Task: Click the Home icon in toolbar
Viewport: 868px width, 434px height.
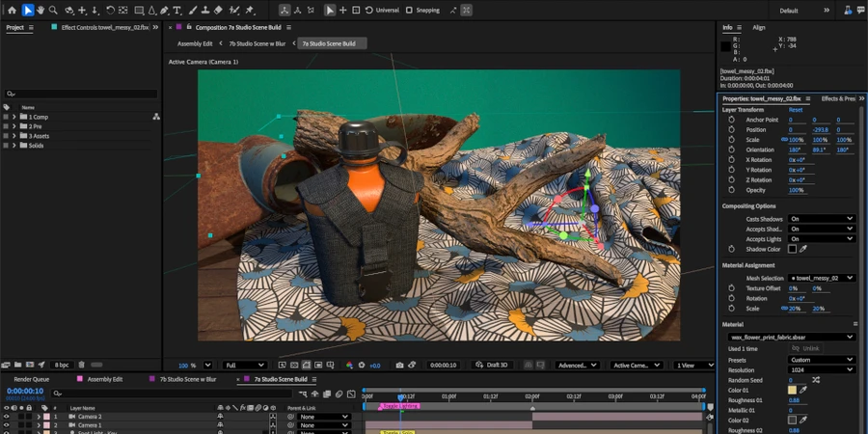Action: pyautogui.click(x=12, y=11)
